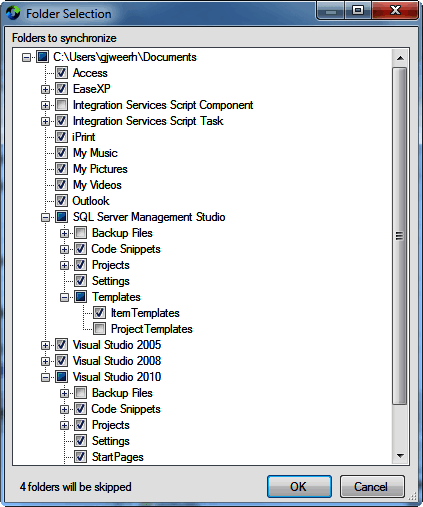Toggle the SQL Server Management Studio partial checkbox

pyautogui.click(x=61, y=217)
